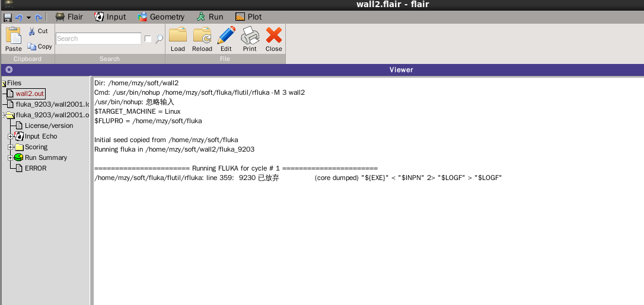Click the '$FLUPRO = /home/mzy/soft/fluka' line

pos(148,121)
